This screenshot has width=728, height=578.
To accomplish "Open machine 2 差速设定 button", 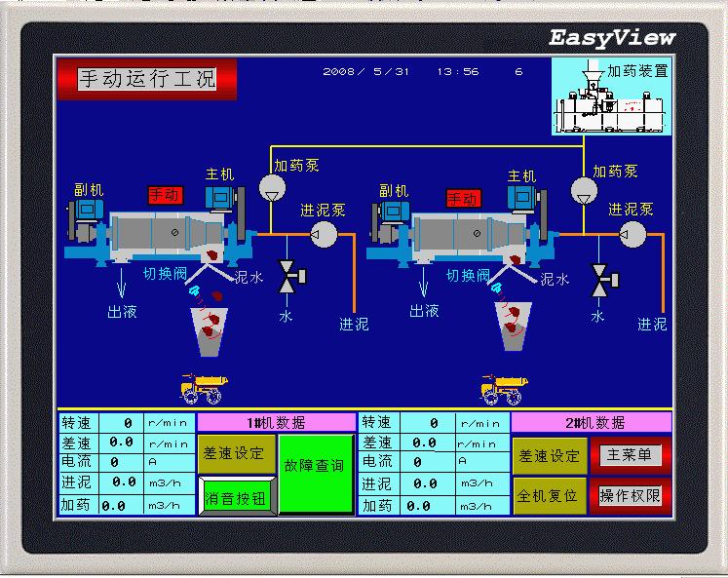I will point(550,456).
